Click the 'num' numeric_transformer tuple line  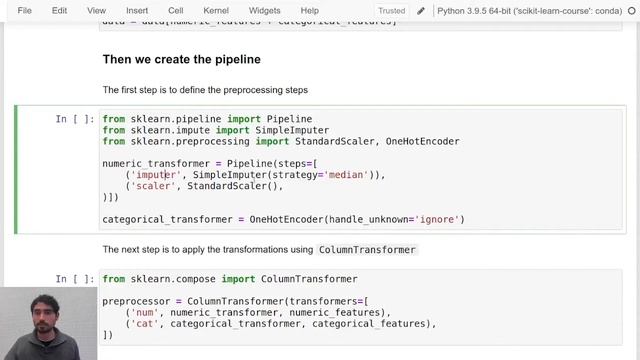click(x=258, y=312)
